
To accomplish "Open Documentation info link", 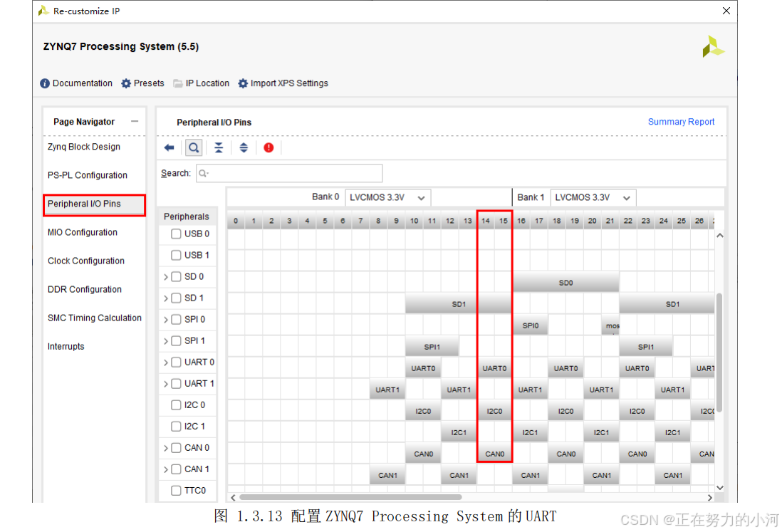I will tap(76, 83).
